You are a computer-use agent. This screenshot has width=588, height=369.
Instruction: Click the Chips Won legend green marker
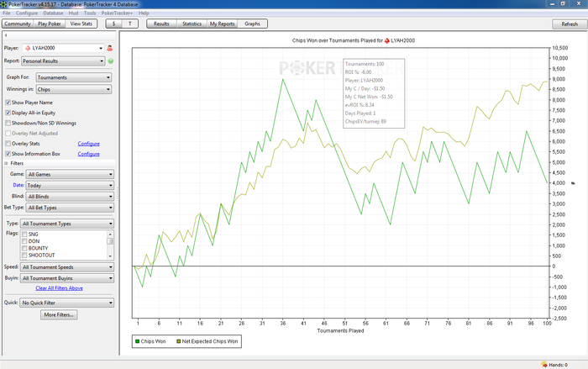pyautogui.click(x=138, y=342)
